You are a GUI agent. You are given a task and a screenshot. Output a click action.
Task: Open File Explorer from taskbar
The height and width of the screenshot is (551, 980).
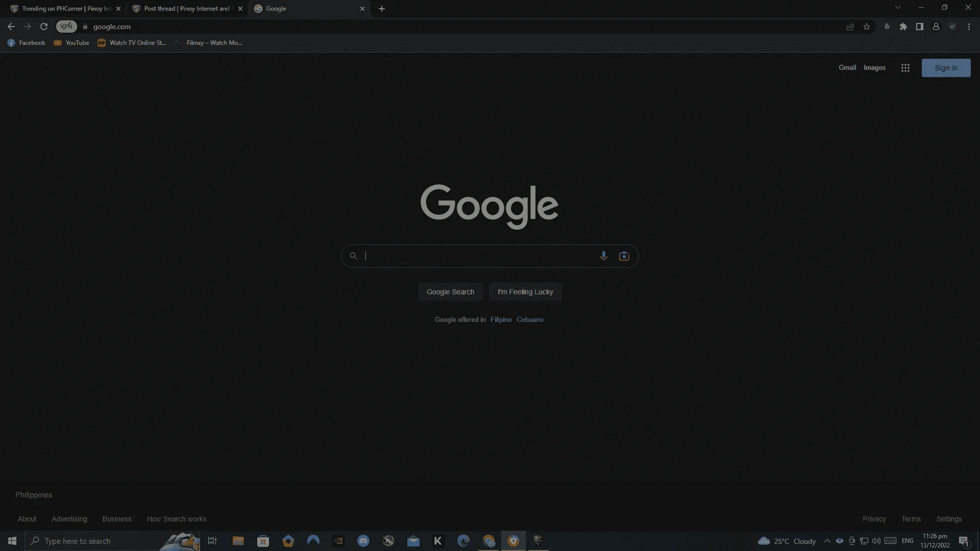[238, 541]
